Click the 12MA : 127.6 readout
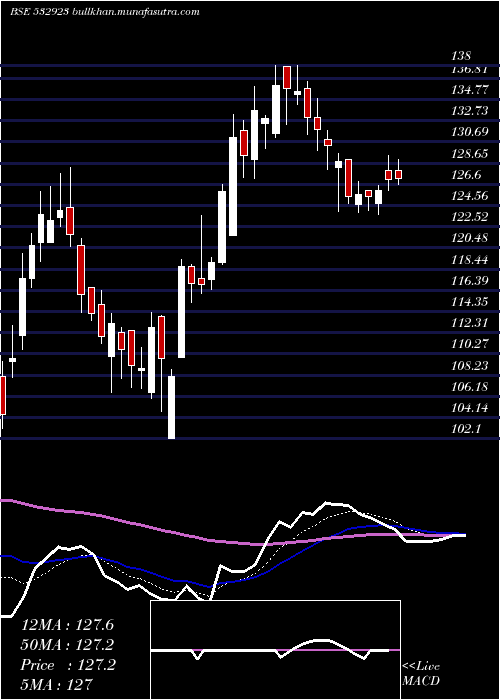The height and width of the screenshot is (700, 500). tap(68, 625)
